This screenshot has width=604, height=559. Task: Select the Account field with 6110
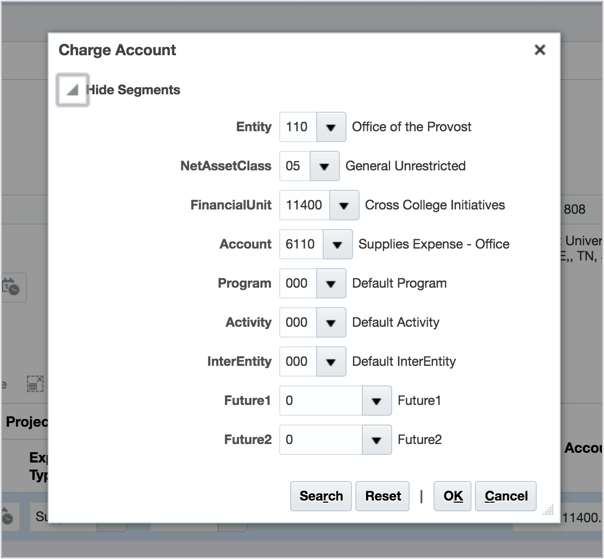point(300,244)
